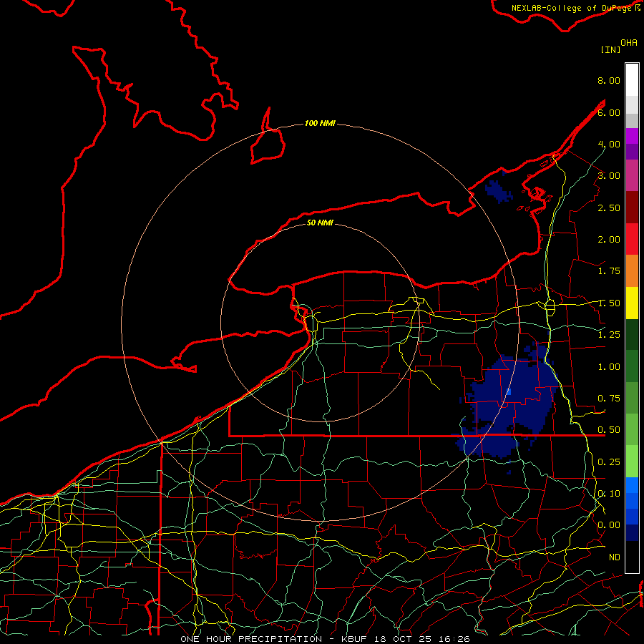The image size is (644, 644).
Task: Click the small navy precipitation patch near lake shore
Action: coord(498,191)
